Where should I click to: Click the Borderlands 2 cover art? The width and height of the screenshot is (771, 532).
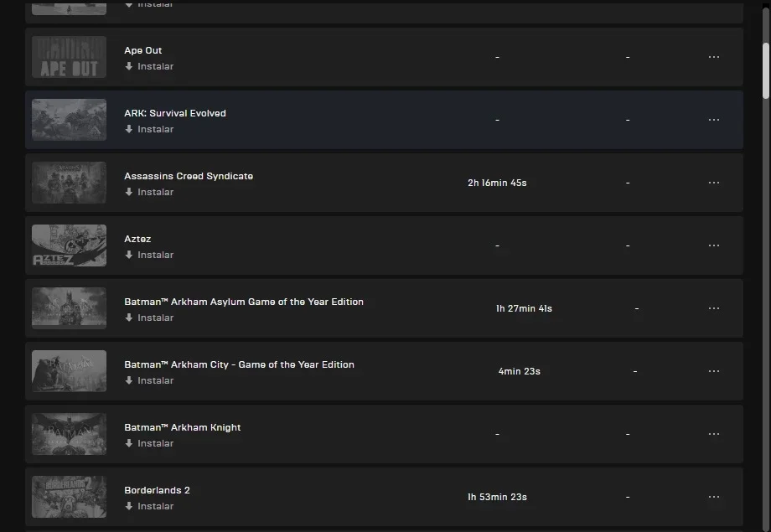pyautogui.click(x=69, y=497)
